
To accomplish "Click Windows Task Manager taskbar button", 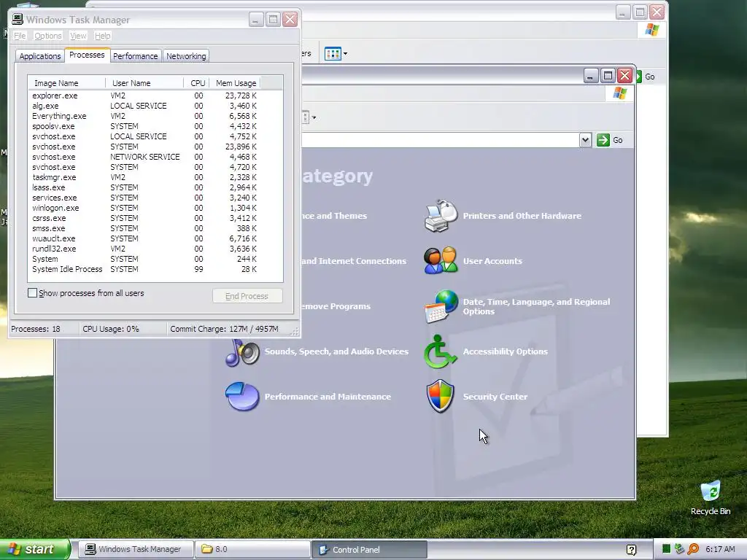I will tap(136, 549).
